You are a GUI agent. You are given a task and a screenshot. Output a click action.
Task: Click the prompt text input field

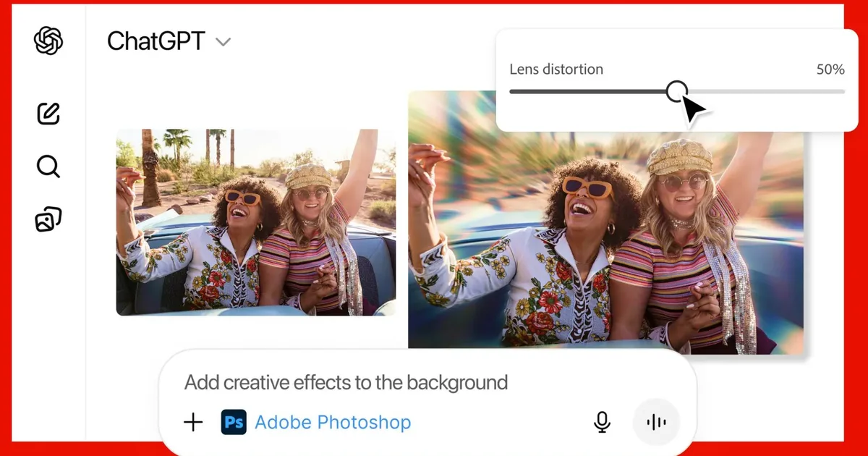[x=347, y=383]
